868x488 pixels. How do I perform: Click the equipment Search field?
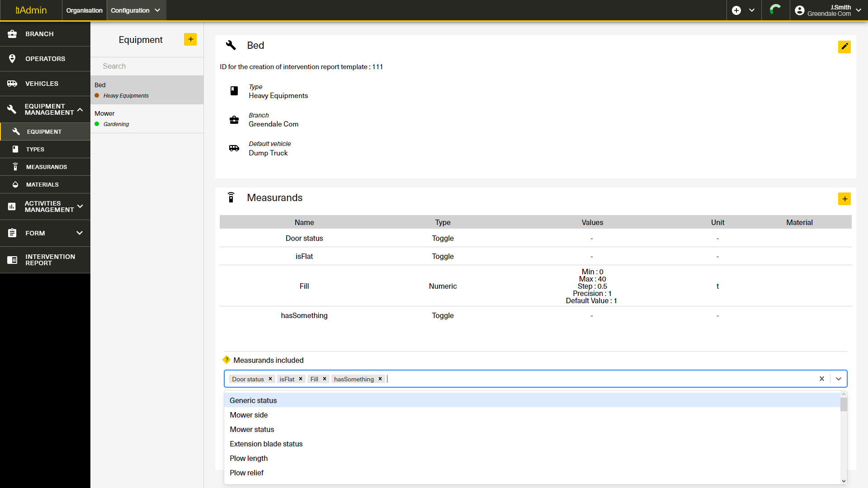click(147, 66)
